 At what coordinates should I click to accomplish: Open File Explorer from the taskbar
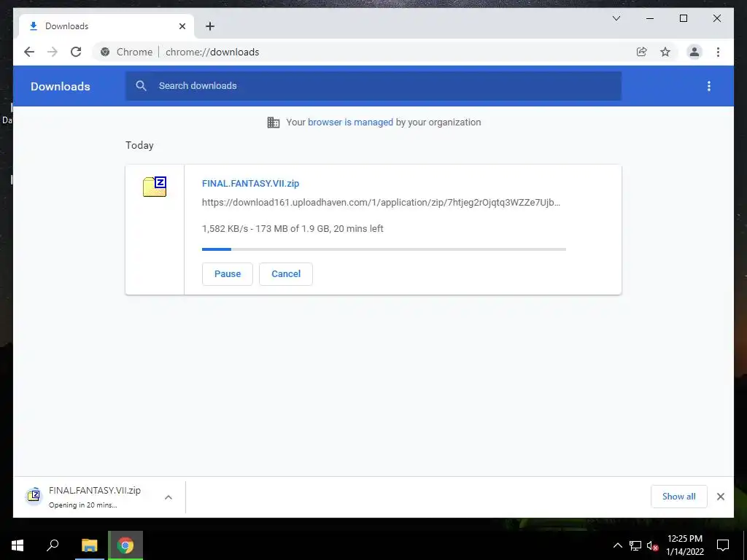click(89, 545)
